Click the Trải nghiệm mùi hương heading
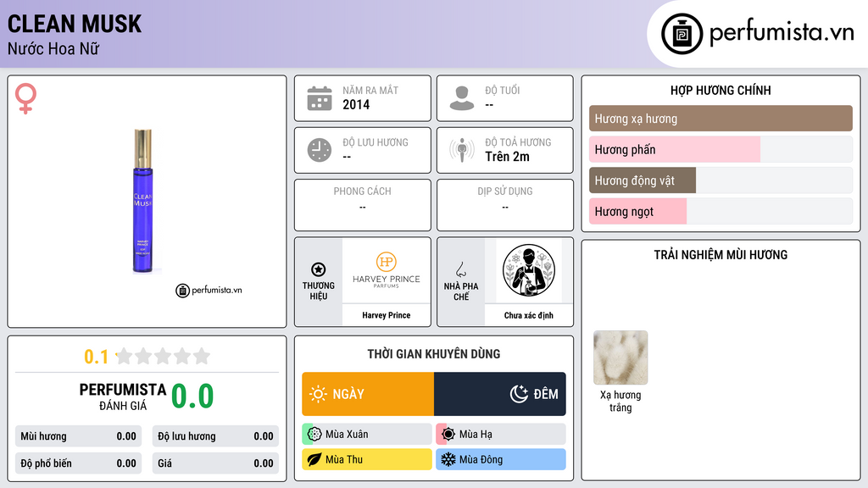 click(721, 255)
